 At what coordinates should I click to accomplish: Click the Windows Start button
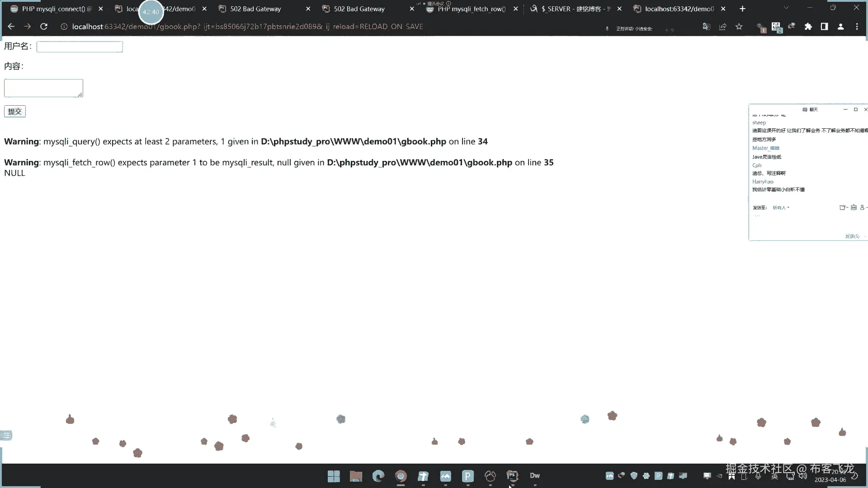tap(334, 476)
